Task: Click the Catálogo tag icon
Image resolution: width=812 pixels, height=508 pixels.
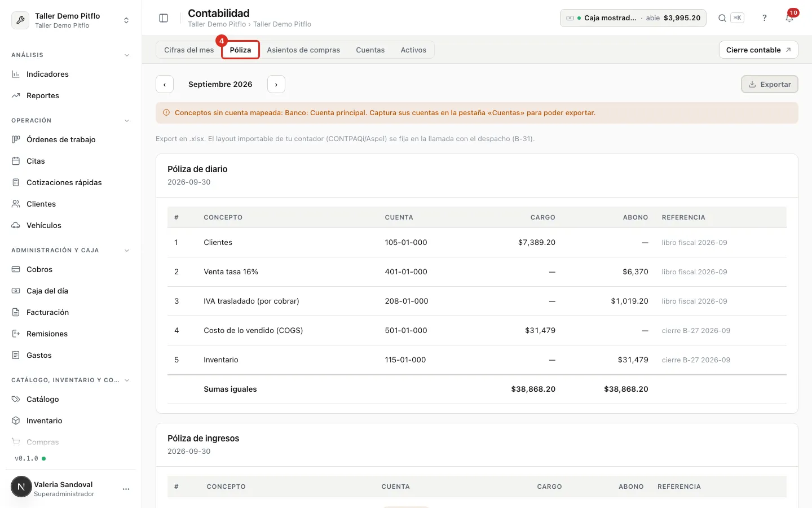Action: [x=16, y=399]
